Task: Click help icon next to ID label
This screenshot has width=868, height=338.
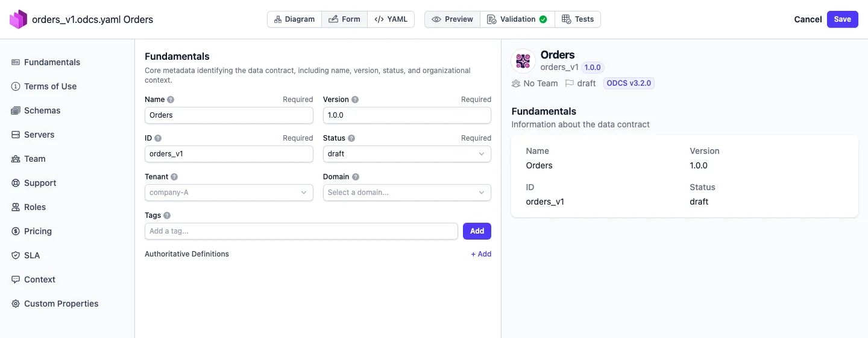Action: [158, 138]
